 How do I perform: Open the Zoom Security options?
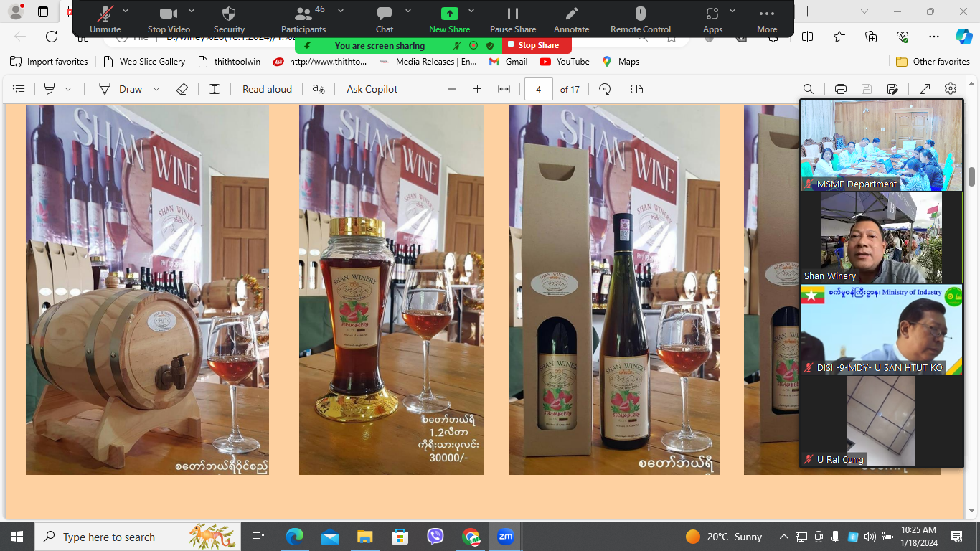tap(229, 19)
